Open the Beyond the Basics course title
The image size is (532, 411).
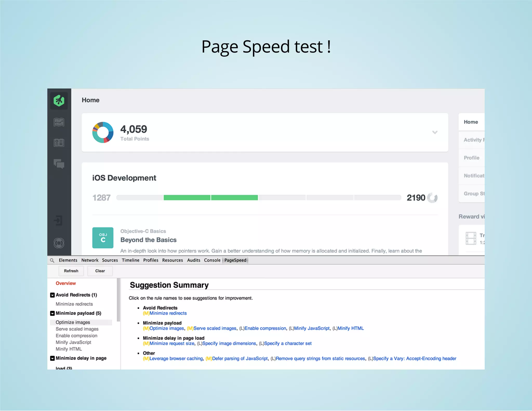(x=148, y=240)
